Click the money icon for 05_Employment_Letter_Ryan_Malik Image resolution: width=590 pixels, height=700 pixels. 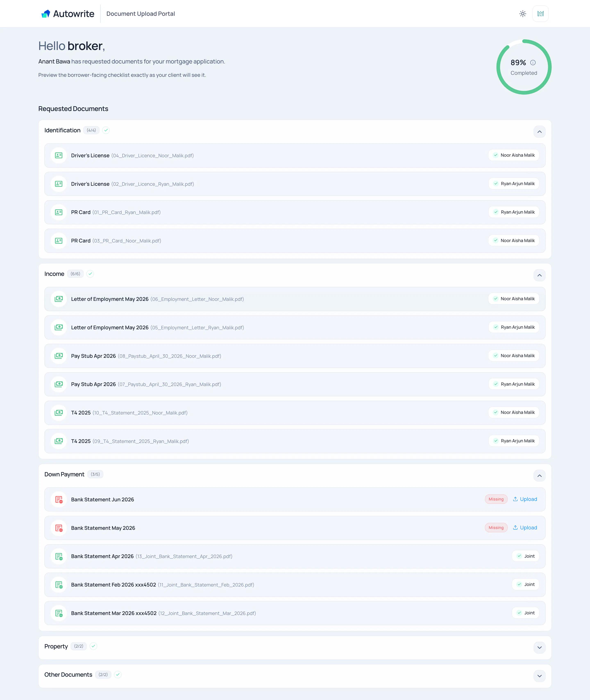tap(59, 327)
